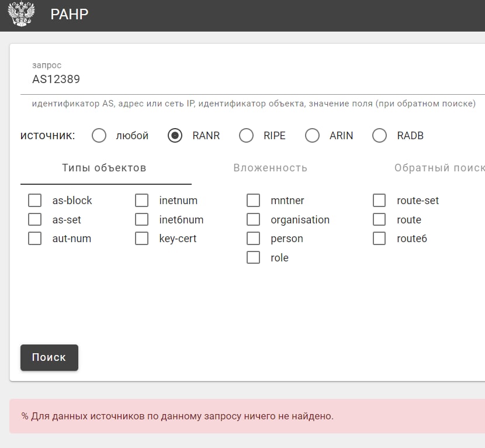The height and width of the screenshot is (448, 485).
Task: Open the Вложенность tab
Action: point(271,168)
